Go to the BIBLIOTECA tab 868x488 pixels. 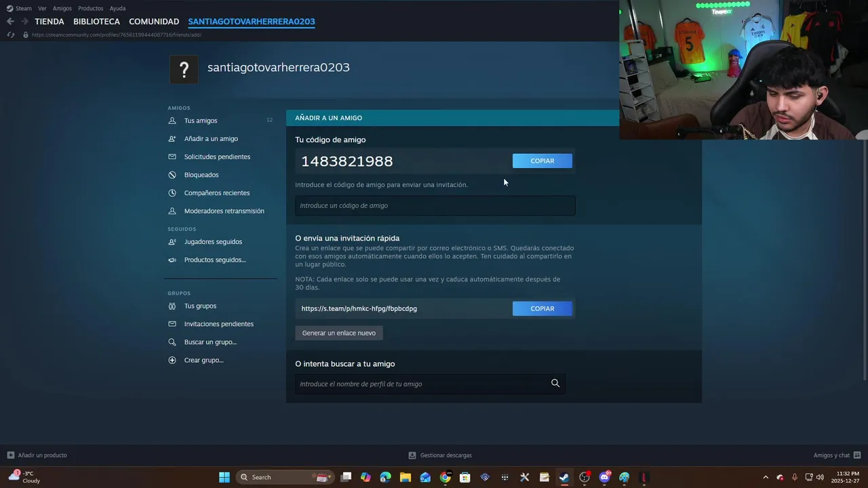96,22
